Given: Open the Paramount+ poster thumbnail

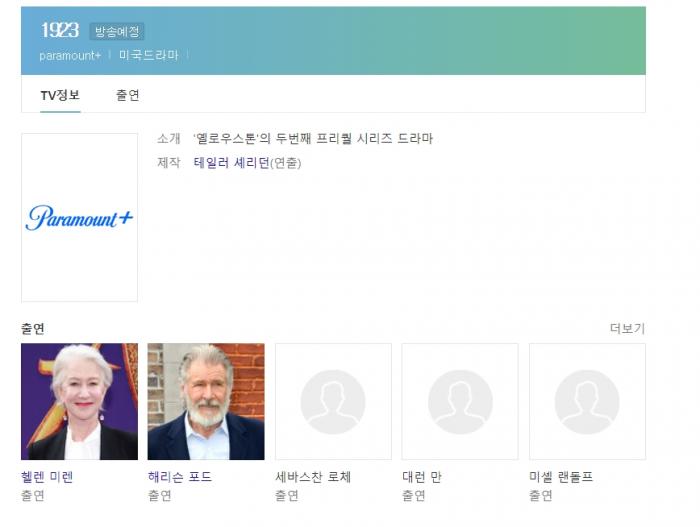Looking at the screenshot, I should coord(79,217).
